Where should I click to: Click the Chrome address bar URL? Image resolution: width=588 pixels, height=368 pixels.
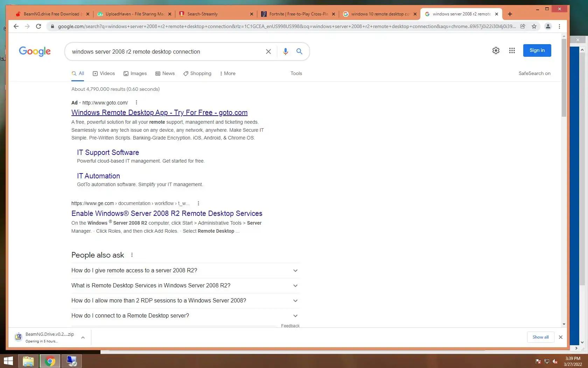click(286, 26)
